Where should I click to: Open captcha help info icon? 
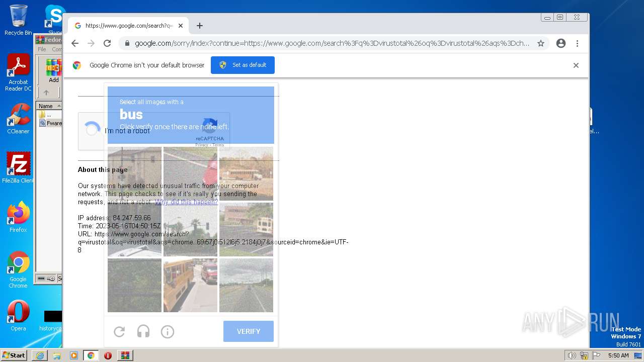(x=168, y=331)
